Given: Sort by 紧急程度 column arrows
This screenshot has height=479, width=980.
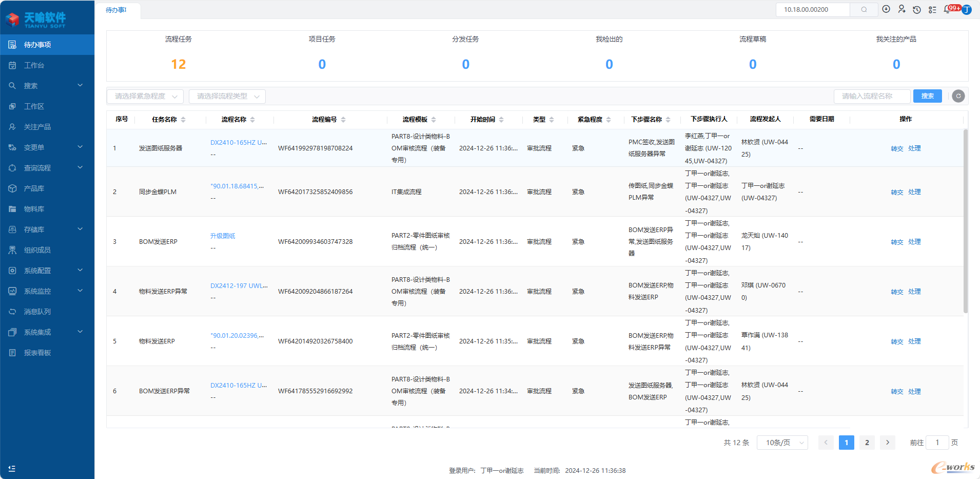Looking at the screenshot, I should (x=609, y=120).
